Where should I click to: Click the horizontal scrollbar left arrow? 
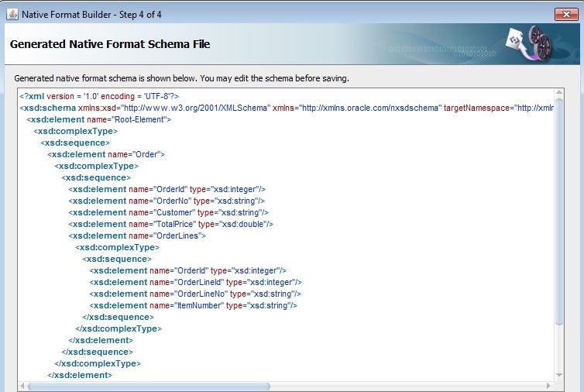pos(22,386)
